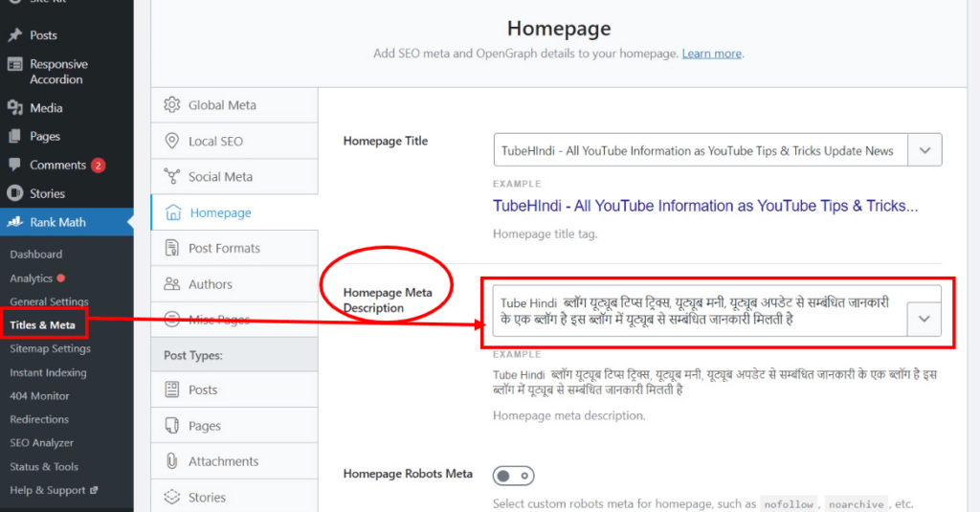Open Attachments under Post Types
The height and width of the screenshot is (512, 980).
234,461
